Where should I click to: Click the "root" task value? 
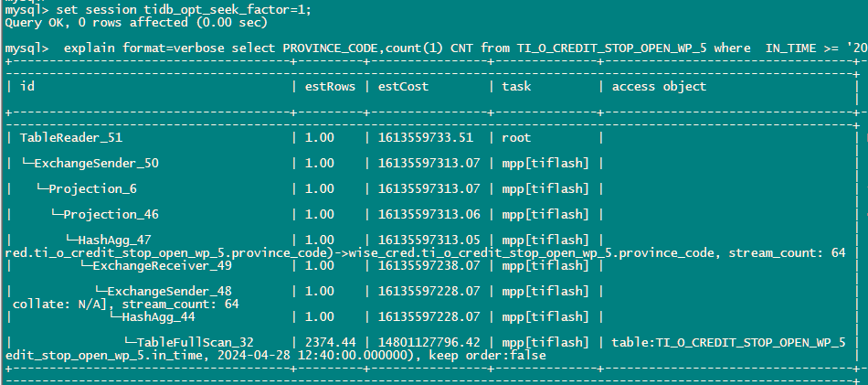[x=516, y=137]
